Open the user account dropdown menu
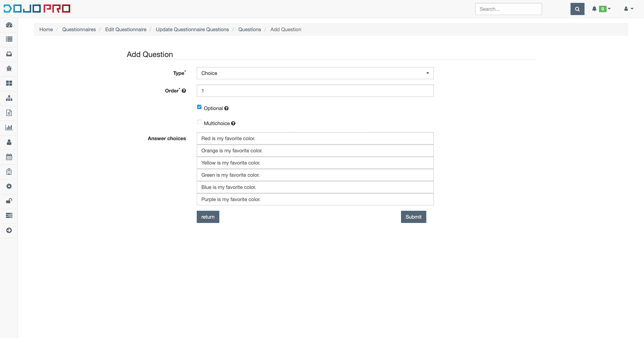Viewport: 644px width, 338px height. [x=628, y=9]
